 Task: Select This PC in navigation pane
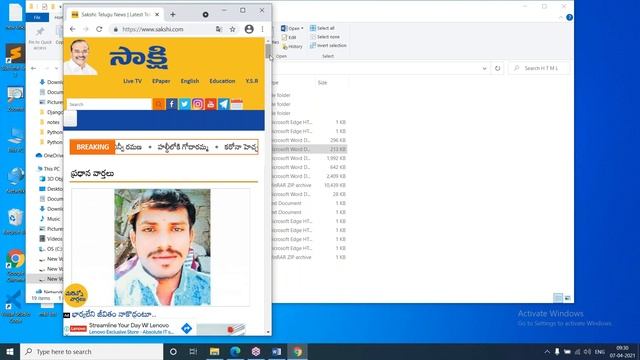pos(49,169)
